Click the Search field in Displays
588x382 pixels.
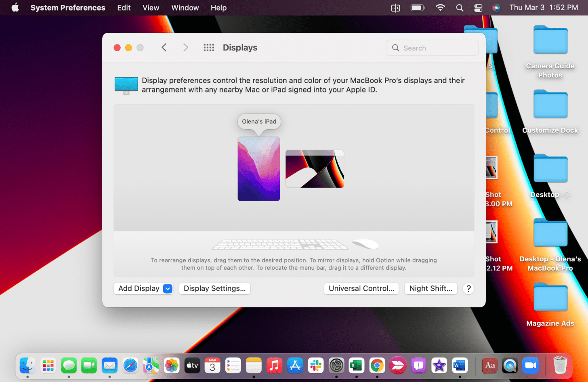click(432, 48)
